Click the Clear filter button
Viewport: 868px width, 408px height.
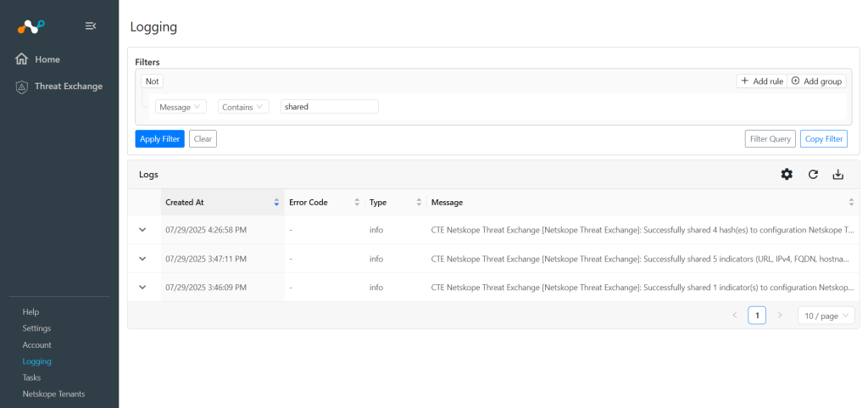203,139
